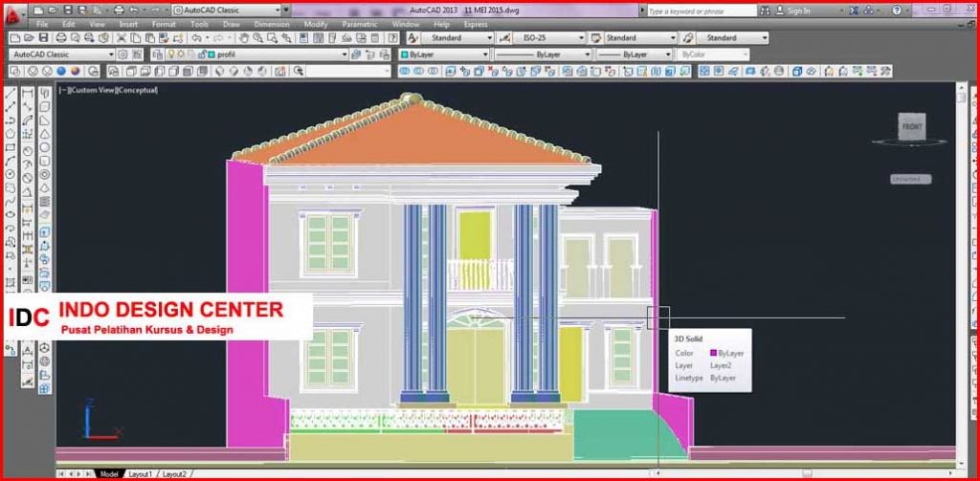Click the Make Object's Layer Current icon
This screenshot has width=980, height=481.
pyautogui.click(x=356, y=55)
